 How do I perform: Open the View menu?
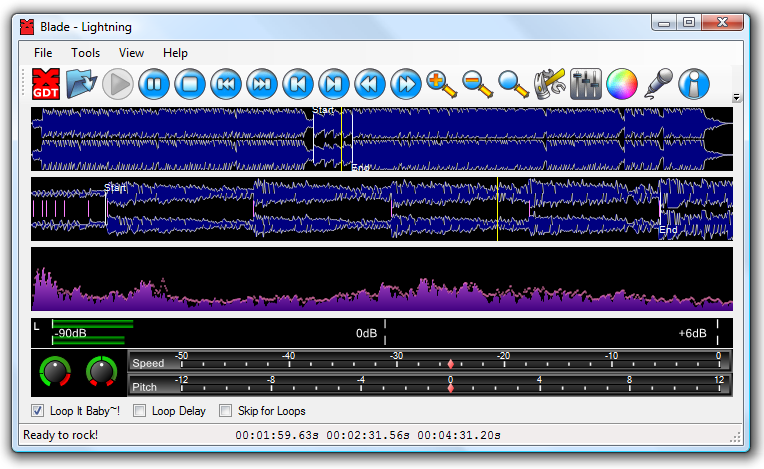tap(131, 53)
